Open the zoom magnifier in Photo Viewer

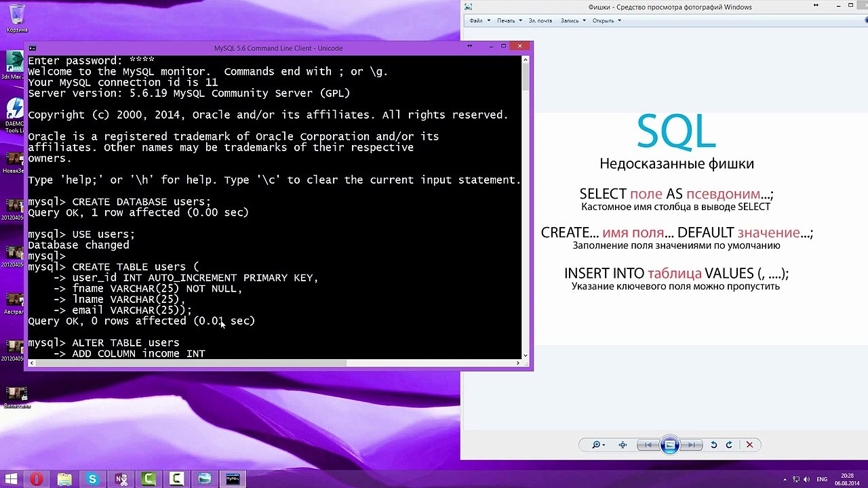coord(597,445)
